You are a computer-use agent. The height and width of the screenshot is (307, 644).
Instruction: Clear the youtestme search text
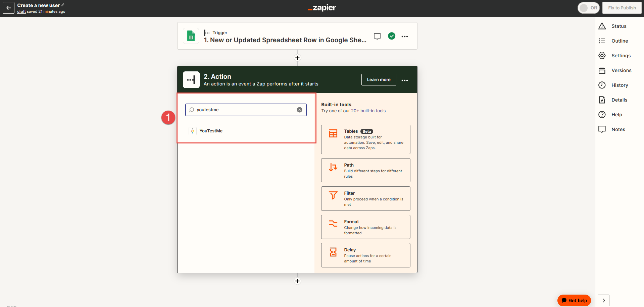coord(300,110)
